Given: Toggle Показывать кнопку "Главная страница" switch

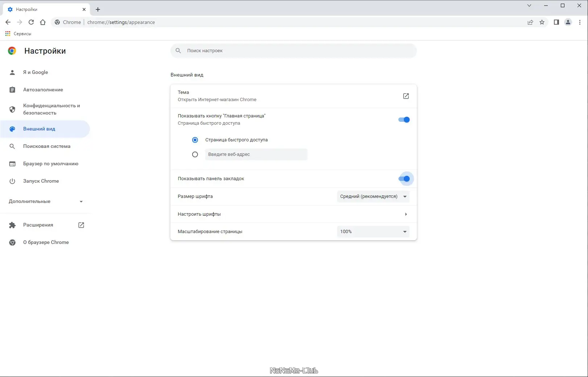Looking at the screenshot, I should click(x=404, y=120).
